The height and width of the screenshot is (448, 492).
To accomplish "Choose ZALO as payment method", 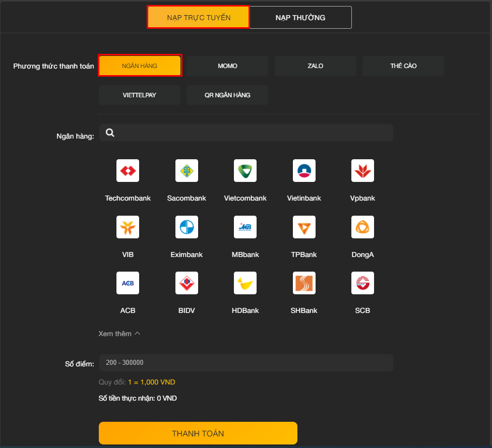I will click(x=316, y=66).
